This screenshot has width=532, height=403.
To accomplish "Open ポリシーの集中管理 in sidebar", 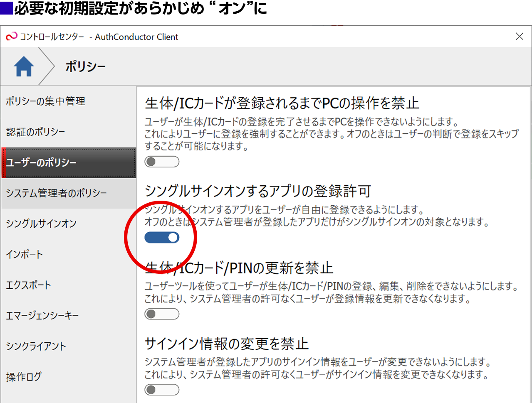I will coord(46,101).
